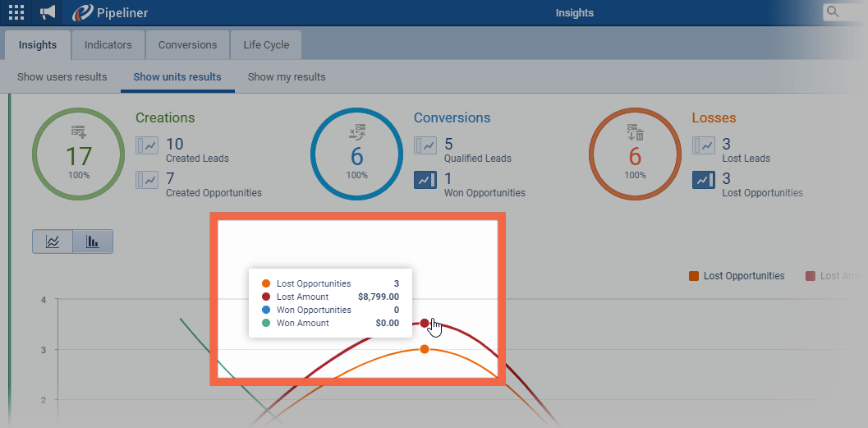Toggle Created Opportunities chart icon
The width and height of the screenshot is (868, 428).
point(147,180)
